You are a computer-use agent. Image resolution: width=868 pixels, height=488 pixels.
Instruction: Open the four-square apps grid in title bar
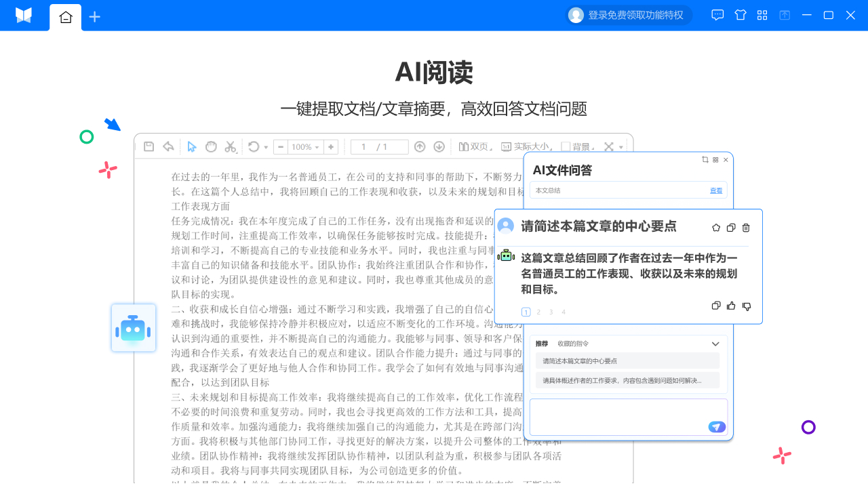coord(762,15)
